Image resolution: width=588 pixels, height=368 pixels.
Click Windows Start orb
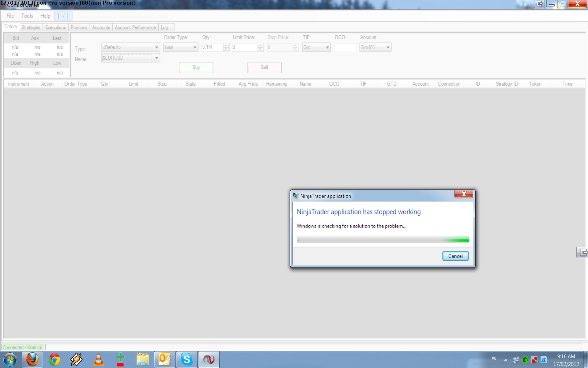pos(10,359)
